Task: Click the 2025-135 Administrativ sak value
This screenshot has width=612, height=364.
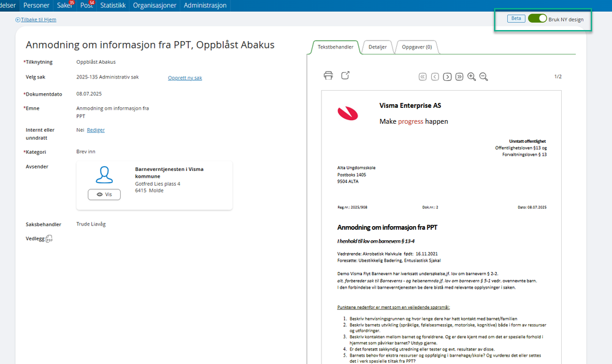Action: point(107,77)
